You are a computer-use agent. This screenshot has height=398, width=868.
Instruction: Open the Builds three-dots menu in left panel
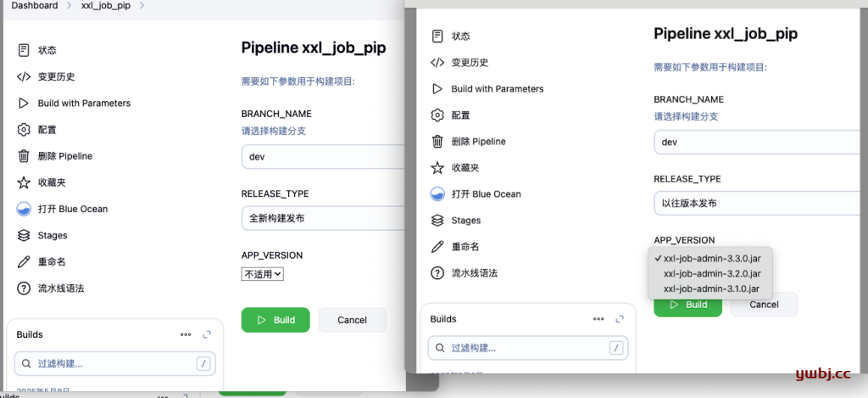(186, 335)
